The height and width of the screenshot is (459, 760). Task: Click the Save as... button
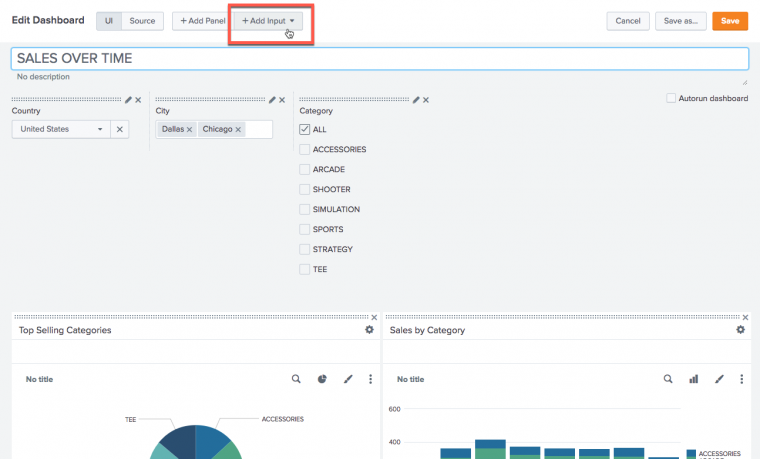(x=681, y=21)
